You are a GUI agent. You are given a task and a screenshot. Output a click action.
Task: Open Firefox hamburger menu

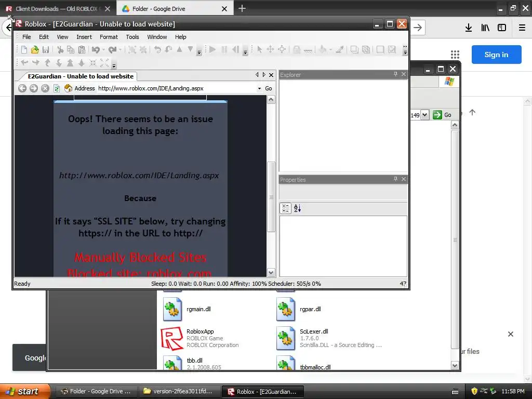coord(522,28)
